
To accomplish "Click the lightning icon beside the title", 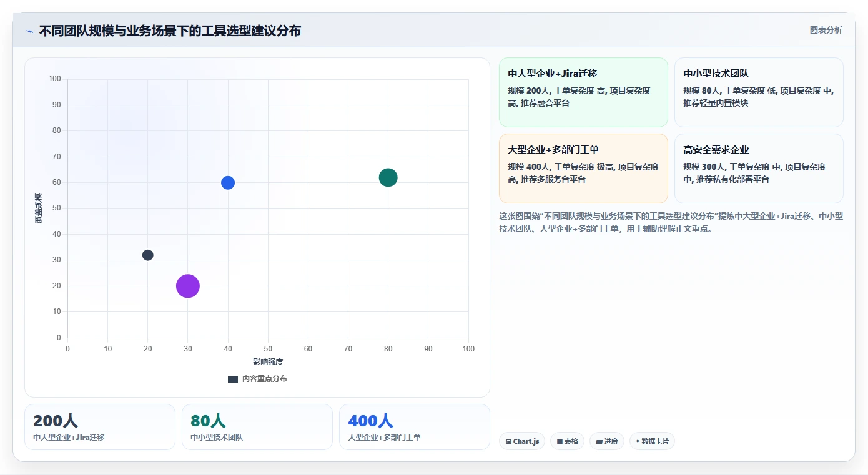I will point(29,31).
